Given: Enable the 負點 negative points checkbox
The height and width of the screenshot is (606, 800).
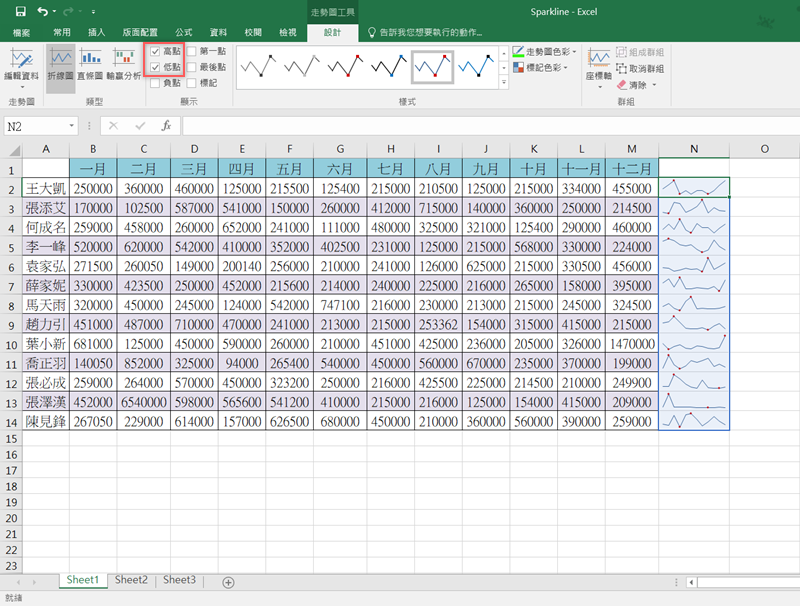Looking at the screenshot, I should [155, 83].
